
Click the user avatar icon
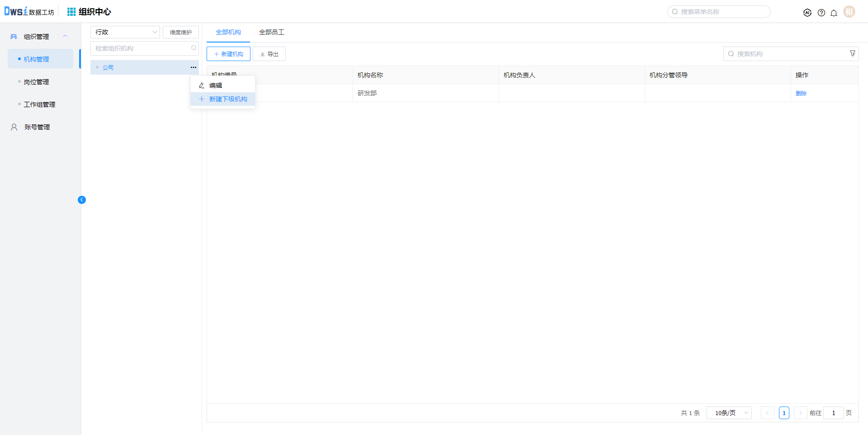[x=849, y=12]
